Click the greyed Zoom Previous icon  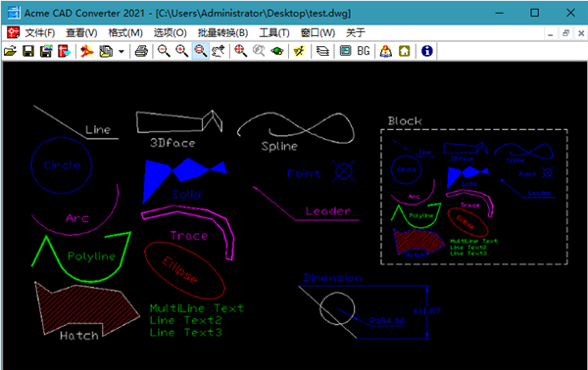click(259, 51)
